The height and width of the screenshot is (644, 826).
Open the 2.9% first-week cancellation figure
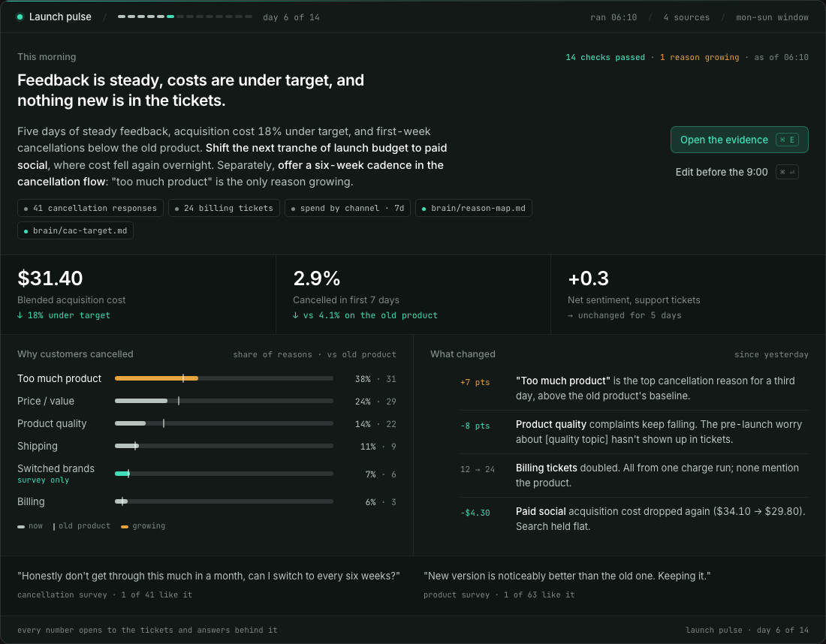coord(317,278)
